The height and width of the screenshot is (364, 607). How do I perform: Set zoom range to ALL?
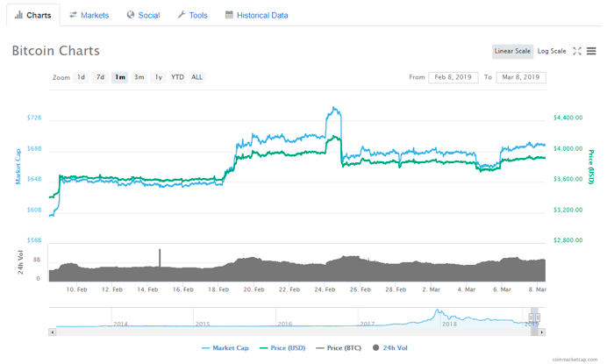click(x=196, y=77)
